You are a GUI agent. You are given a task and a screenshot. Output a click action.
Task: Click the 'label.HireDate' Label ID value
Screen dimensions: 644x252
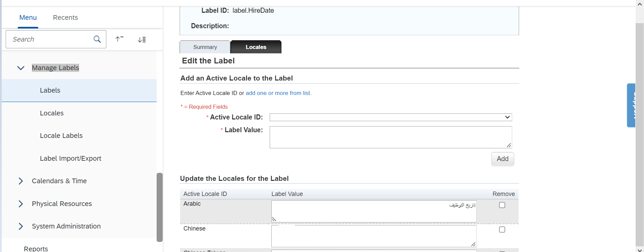(x=253, y=10)
